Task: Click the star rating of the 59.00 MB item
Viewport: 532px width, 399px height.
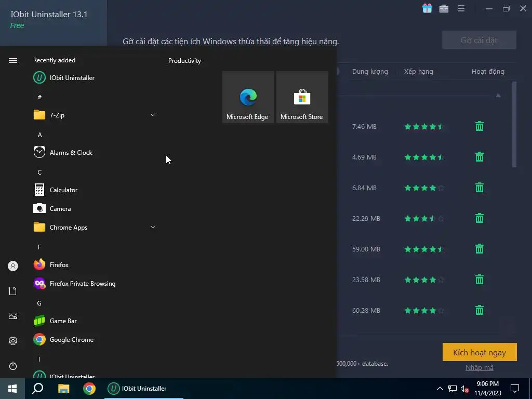Action: pyautogui.click(x=424, y=249)
